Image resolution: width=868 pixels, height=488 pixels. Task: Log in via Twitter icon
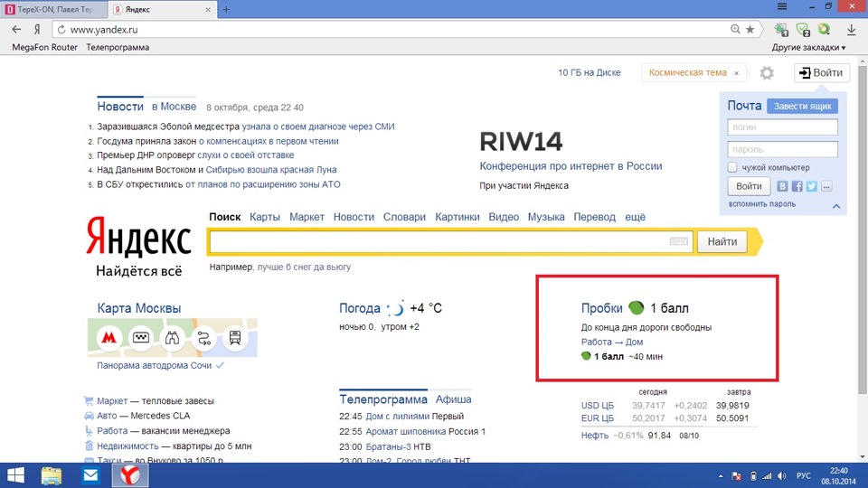point(812,186)
